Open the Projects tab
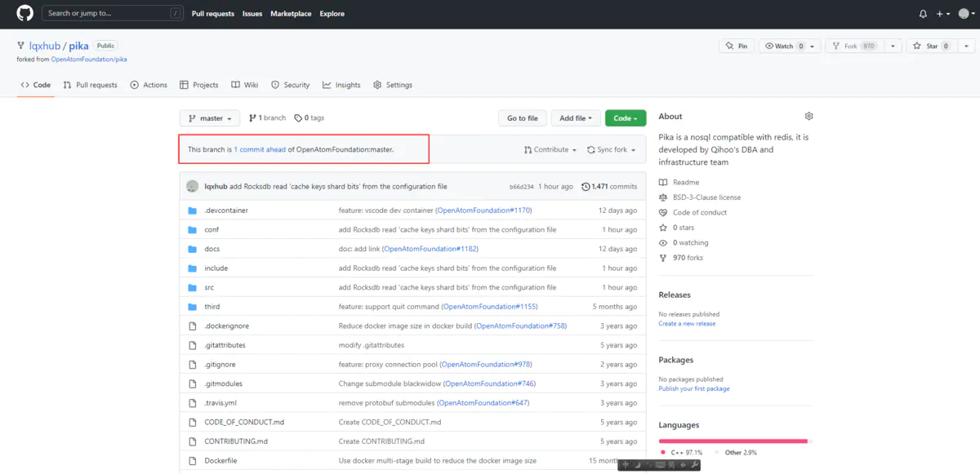 199,85
